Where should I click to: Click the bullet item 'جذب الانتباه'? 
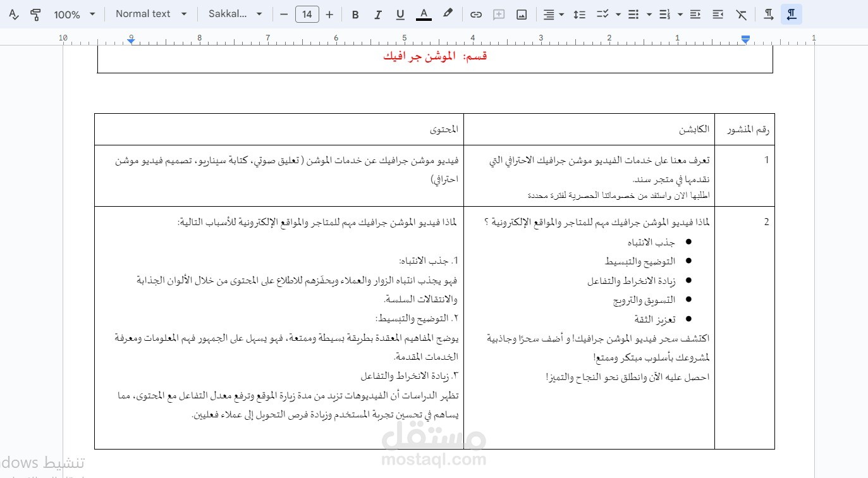pyautogui.click(x=651, y=242)
